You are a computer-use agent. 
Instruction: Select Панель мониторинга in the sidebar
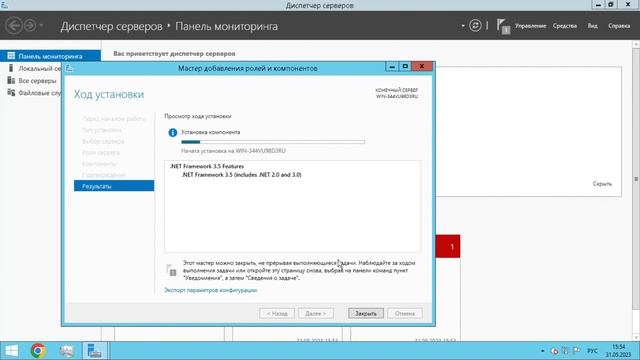click(x=50, y=56)
